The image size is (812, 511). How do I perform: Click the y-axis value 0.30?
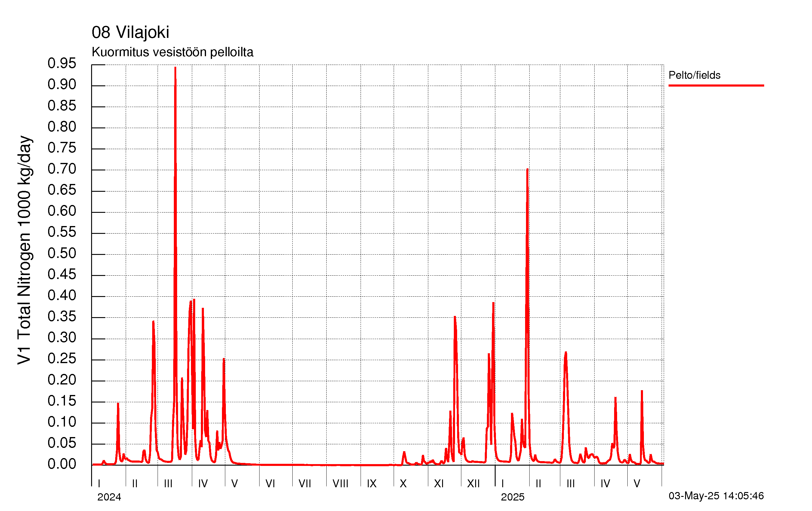click(62, 337)
